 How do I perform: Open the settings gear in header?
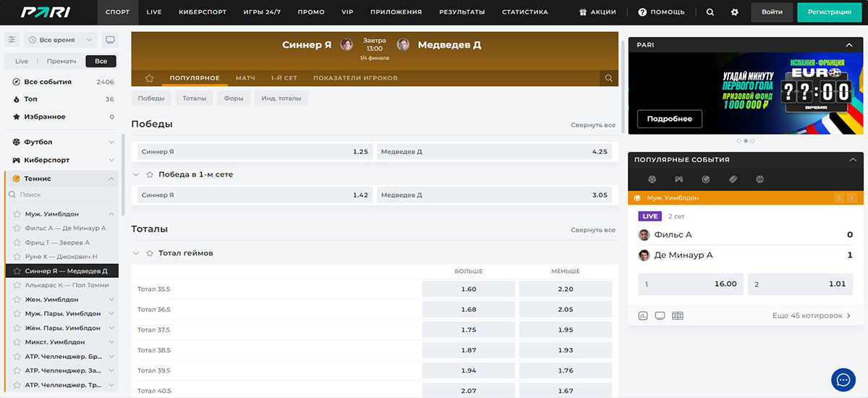click(735, 12)
